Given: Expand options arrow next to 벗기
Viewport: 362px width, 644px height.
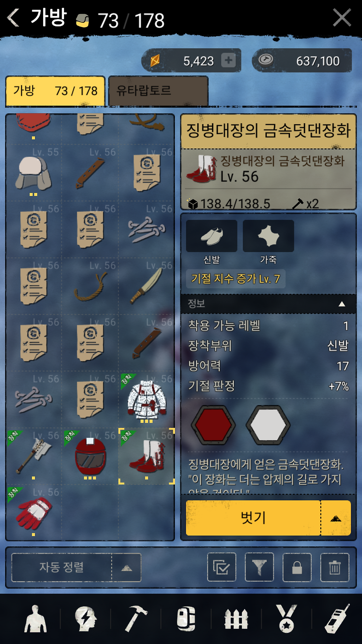Looking at the screenshot, I should click(x=336, y=518).
